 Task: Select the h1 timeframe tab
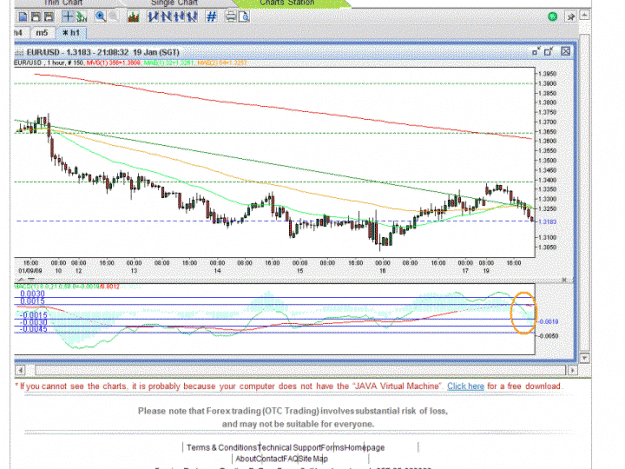point(71,33)
